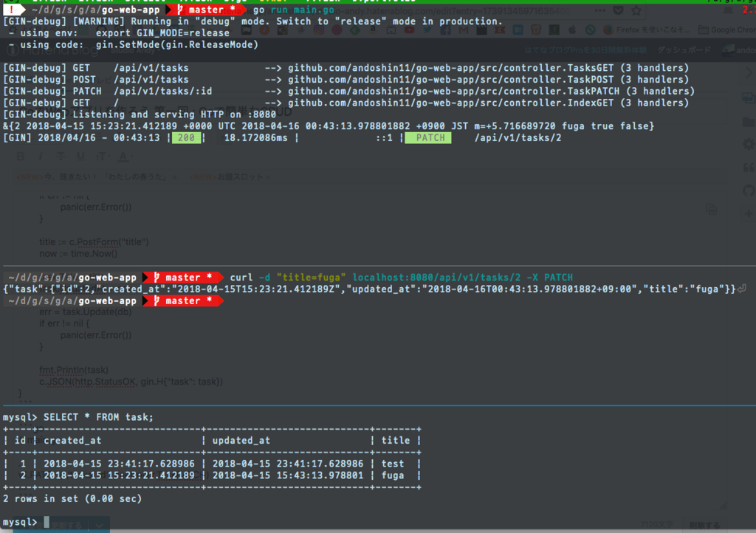The width and height of the screenshot is (756, 533).
Task: Click the red exclamation status segment in top prompt
Action: tap(12, 10)
